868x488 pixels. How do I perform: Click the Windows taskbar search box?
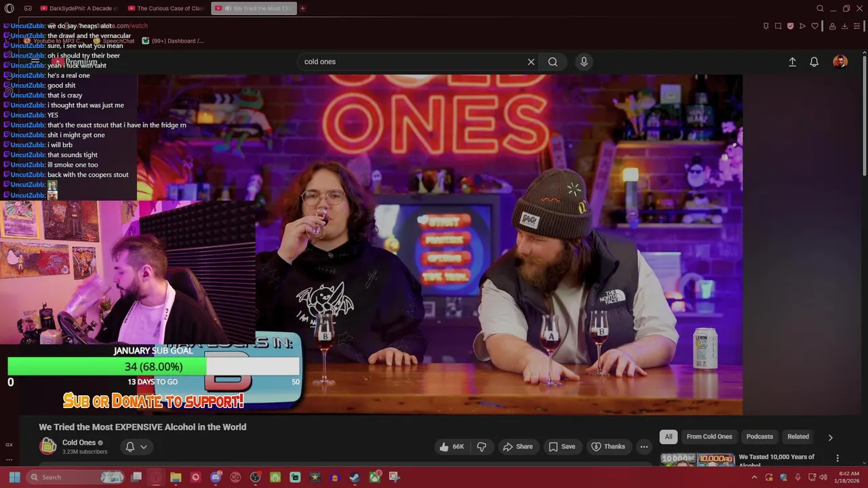[76, 477]
